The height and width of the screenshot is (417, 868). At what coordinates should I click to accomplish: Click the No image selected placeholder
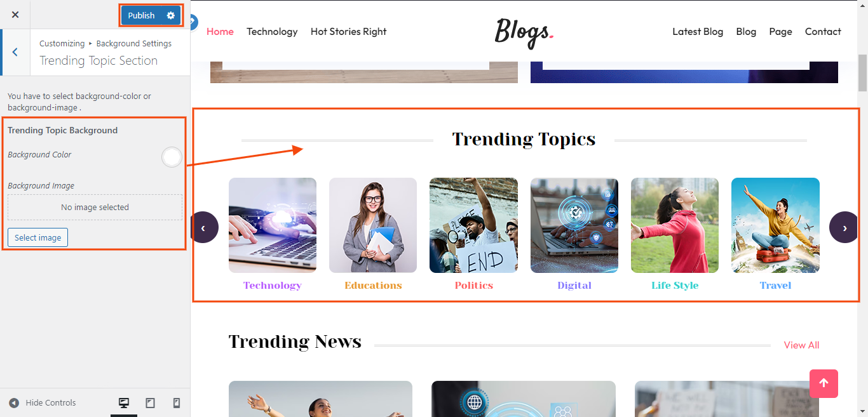95,208
